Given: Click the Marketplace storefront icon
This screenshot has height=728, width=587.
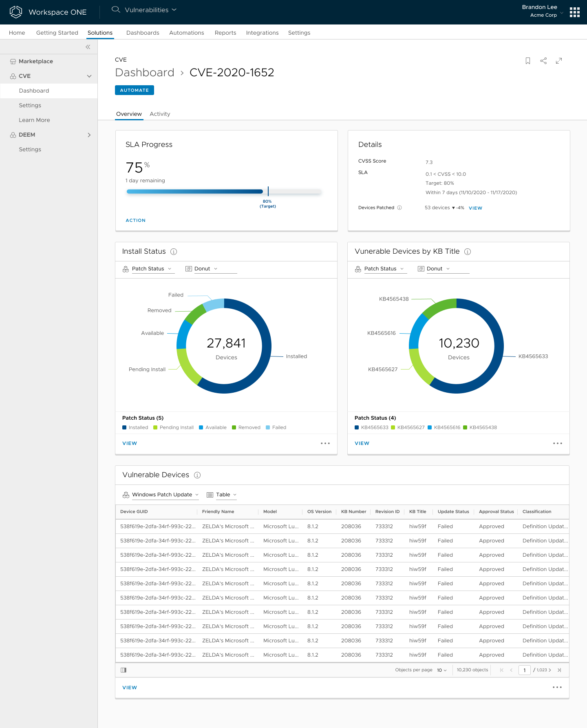Looking at the screenshot, I should click(x=13, y=62).
